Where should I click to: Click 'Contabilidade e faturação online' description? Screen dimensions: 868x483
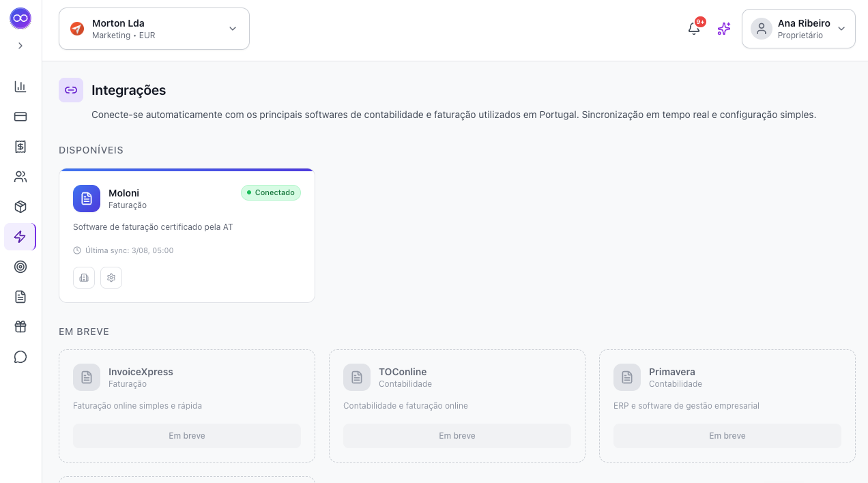[405, 406]
